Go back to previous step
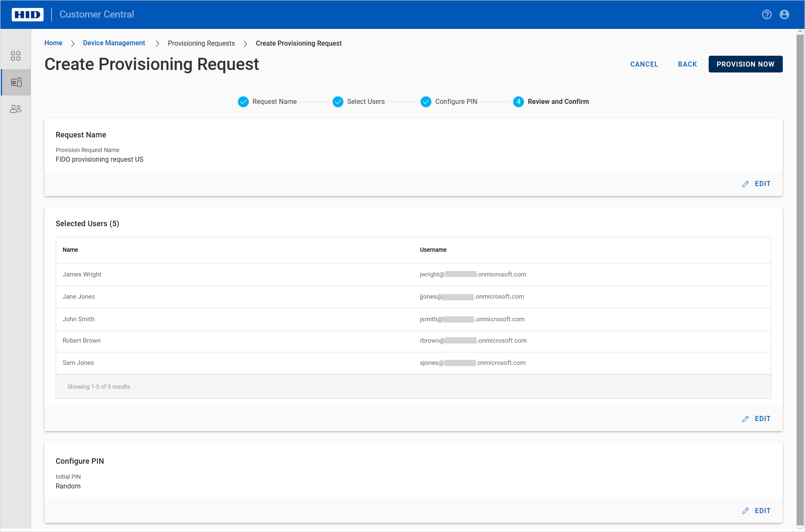This screenshot has width=805, height=532. tap(687, 64)
